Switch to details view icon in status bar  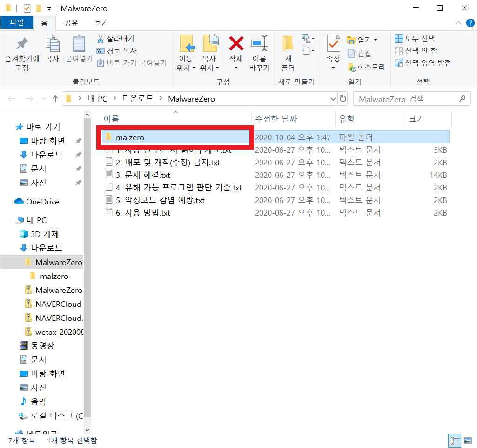pyautogui.click(x=455, y=441)
